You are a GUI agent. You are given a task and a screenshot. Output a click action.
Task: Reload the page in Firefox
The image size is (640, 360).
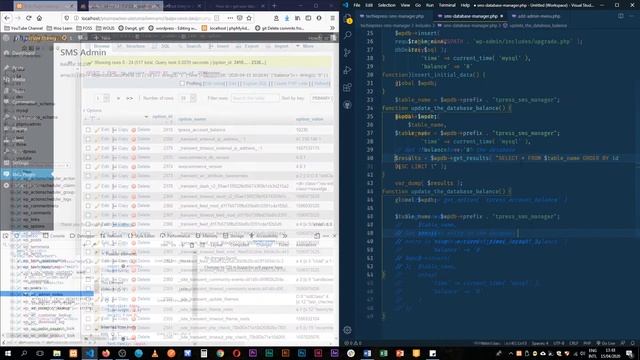[29, 18]
